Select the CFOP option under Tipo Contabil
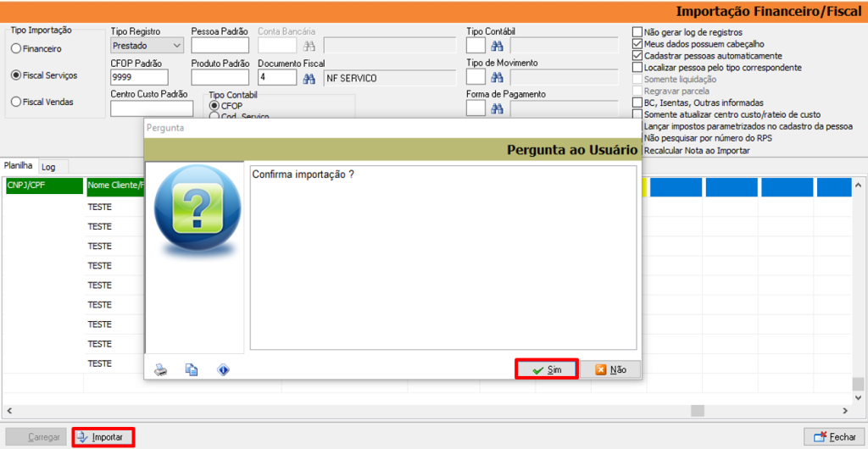 225,106
